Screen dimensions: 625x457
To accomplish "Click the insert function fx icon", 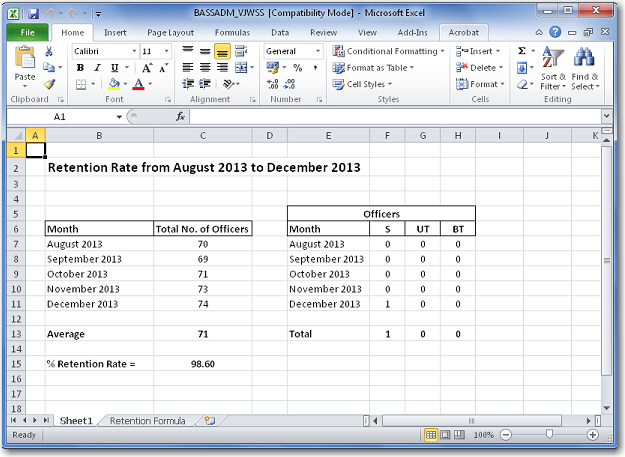I will [x=181, y=117].
